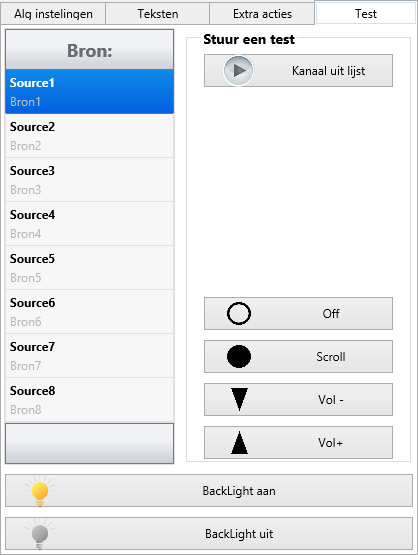
Task: Switch to the Teksten tab
Action: pyautogui.click(x=158, y=14)
